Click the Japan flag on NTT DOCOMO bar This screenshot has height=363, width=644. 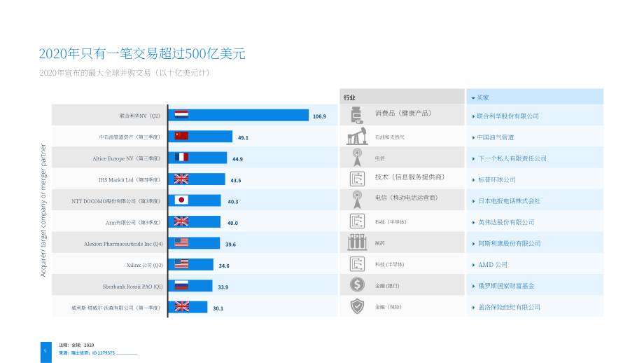[x=181, y=200]
